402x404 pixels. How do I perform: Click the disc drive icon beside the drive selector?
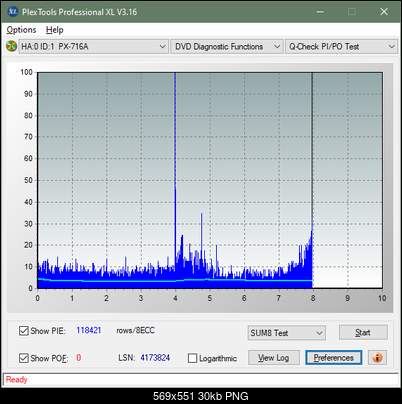coord(11,46)
